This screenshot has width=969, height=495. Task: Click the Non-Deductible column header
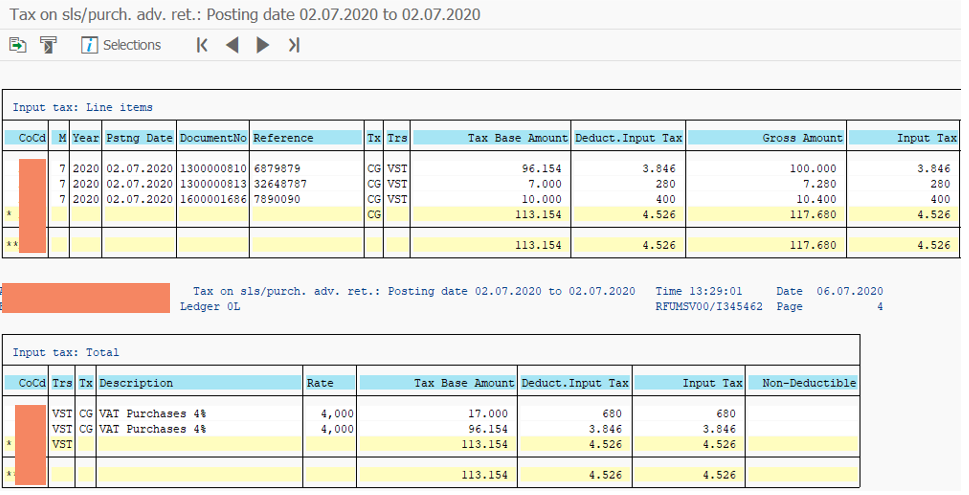(x=802, y=383)
